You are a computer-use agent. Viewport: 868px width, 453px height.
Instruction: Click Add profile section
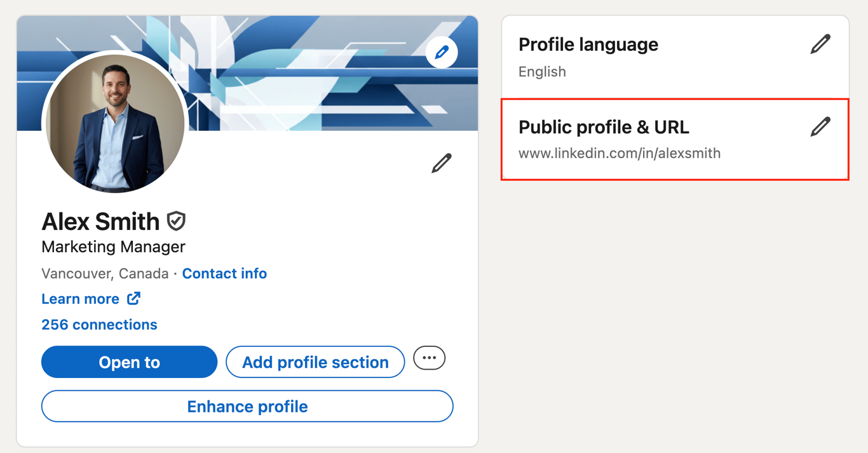click(x=315, y=362)
